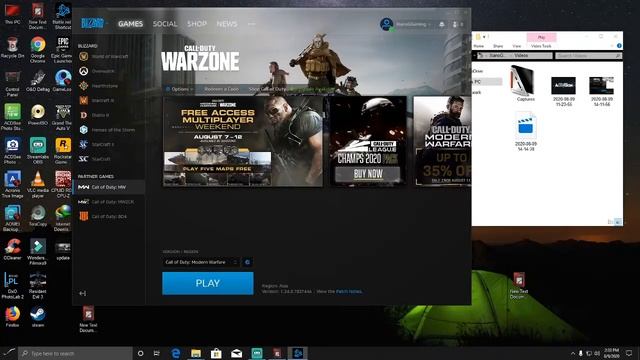640x360 pixels.
Task: Open Steam desktop shortcut
Action: tap(38, 317)
